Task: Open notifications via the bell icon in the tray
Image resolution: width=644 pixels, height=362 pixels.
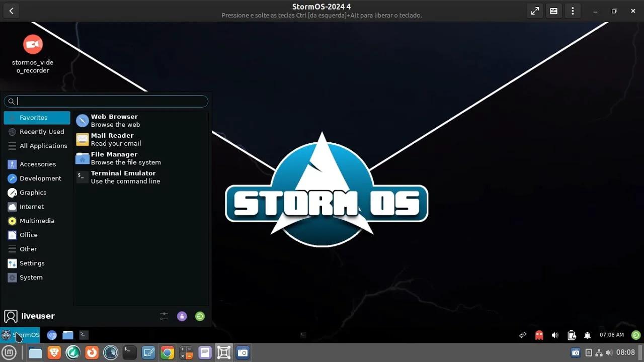Action: point(587,335)
